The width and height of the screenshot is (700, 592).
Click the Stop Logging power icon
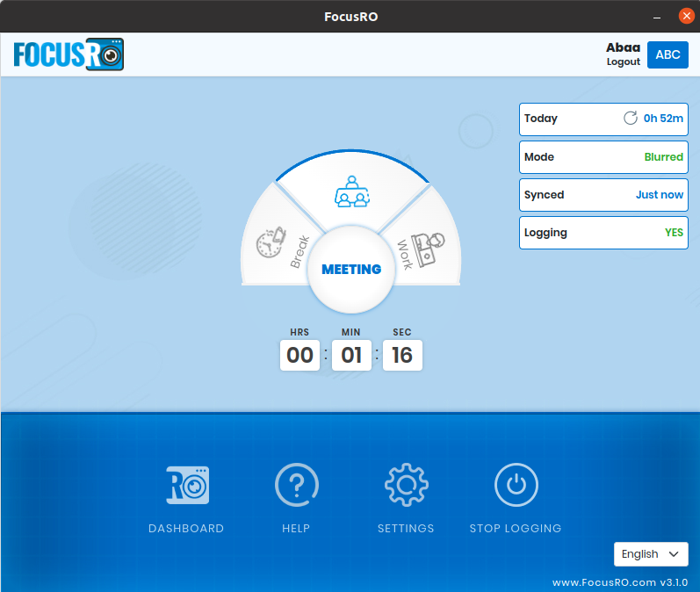(x=516, y=485)
